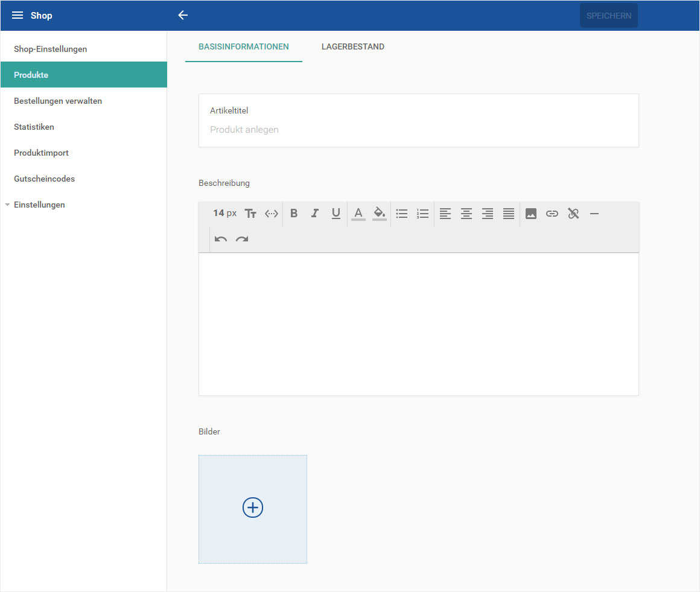The height and width of the screenshot is (592, 700).
Task: Justify the text
Action: (509, 214)
